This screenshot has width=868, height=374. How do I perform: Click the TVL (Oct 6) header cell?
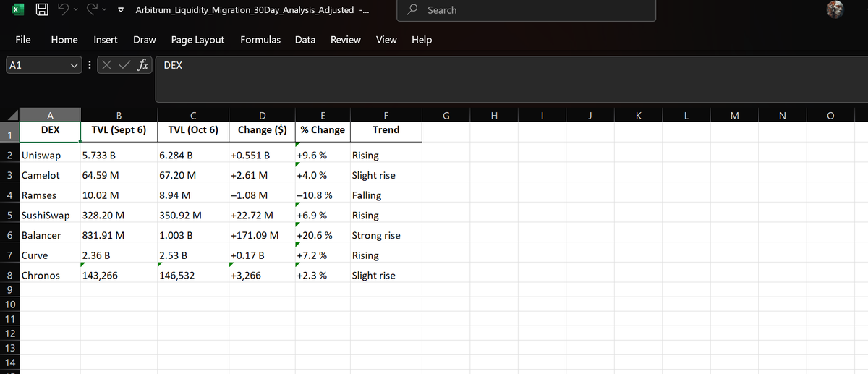tap(192, 132)
